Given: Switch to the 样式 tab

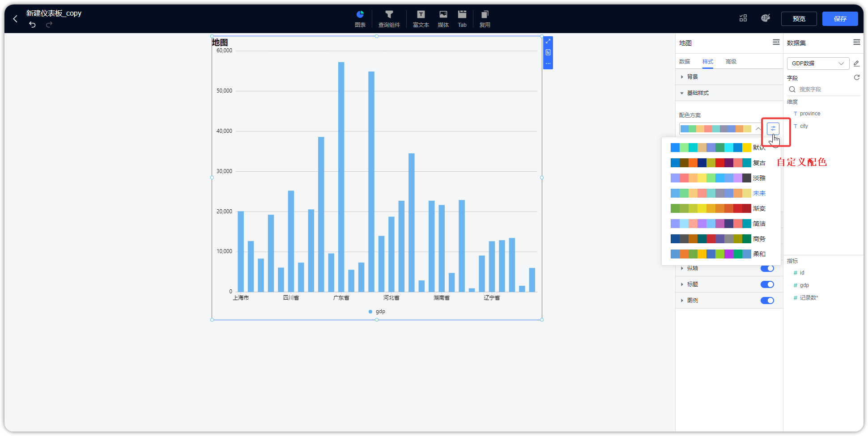Looking at the screenshot, I should (x=708, y=62).
